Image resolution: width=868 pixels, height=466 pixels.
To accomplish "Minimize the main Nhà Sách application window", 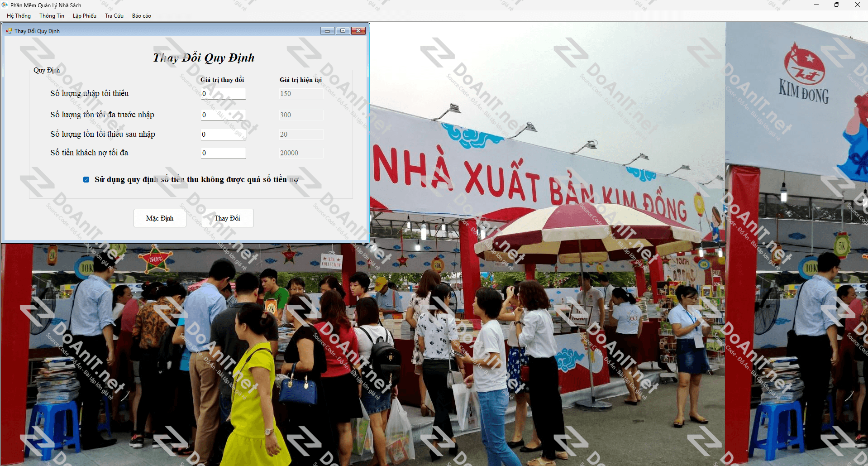I will (816, 5).
